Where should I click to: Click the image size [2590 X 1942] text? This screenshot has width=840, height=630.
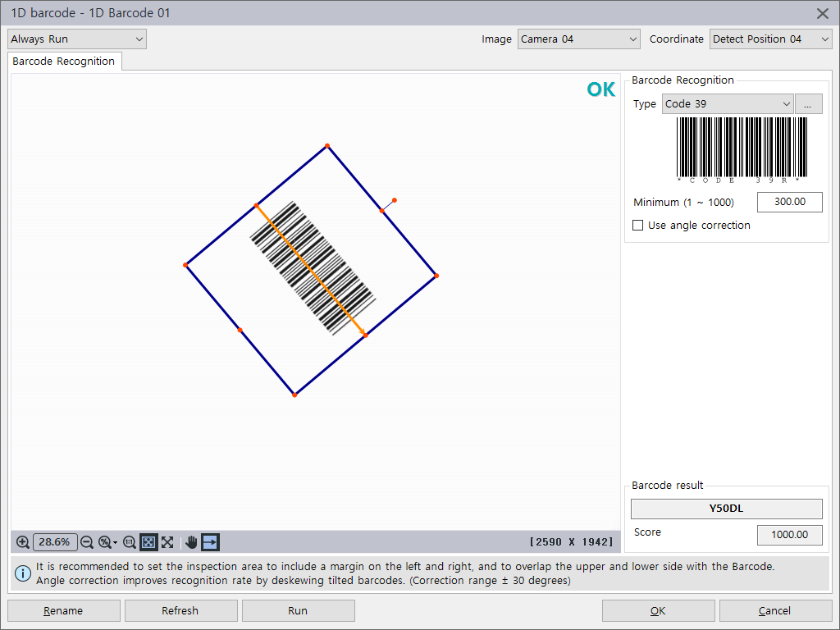[571, 542]
